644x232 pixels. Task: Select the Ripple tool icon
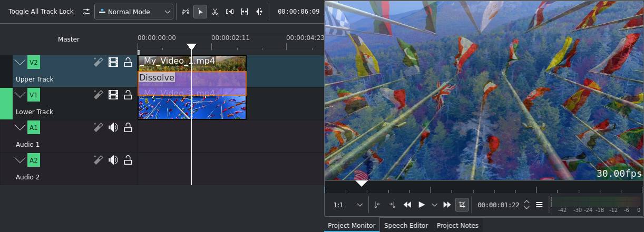tap(259, 12)
